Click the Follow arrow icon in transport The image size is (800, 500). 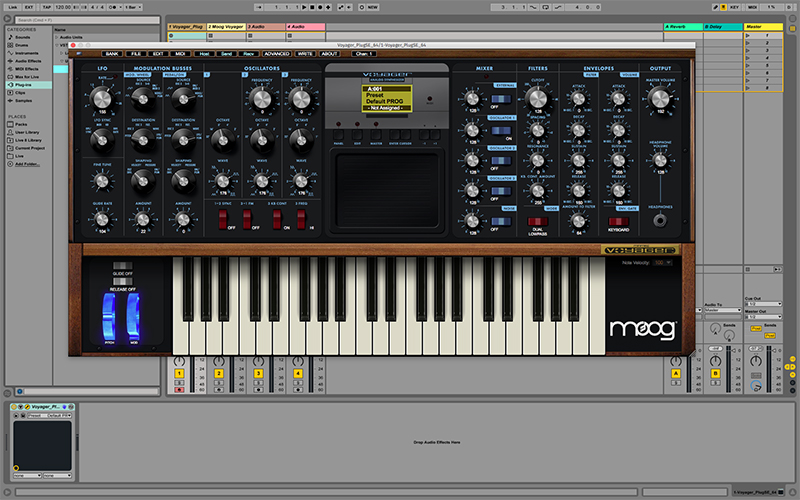click(x=259, y=7)
